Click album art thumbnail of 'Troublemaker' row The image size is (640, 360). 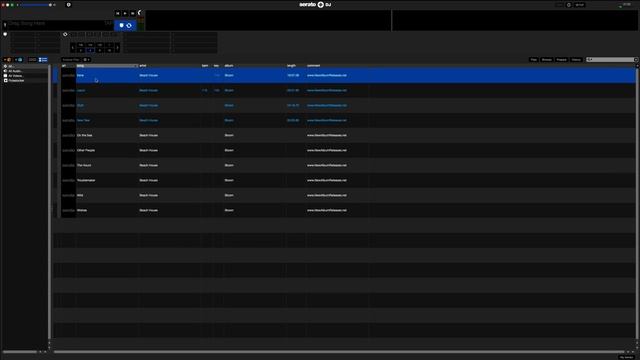[68, 180]
